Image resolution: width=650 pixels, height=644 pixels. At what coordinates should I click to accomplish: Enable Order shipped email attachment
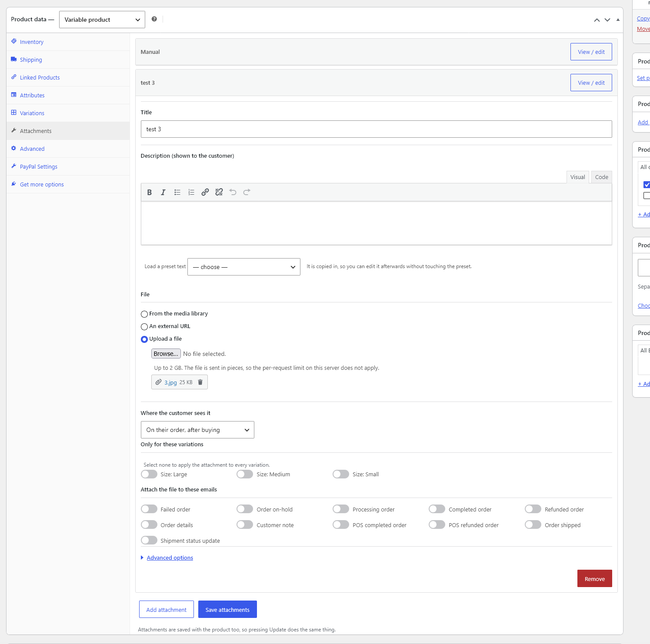(533, 524)
